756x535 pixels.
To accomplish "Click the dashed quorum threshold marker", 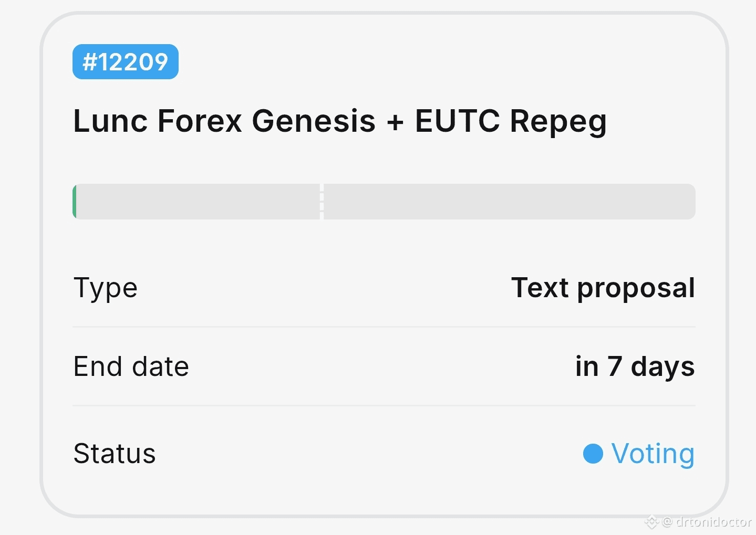I will [322, 202].
